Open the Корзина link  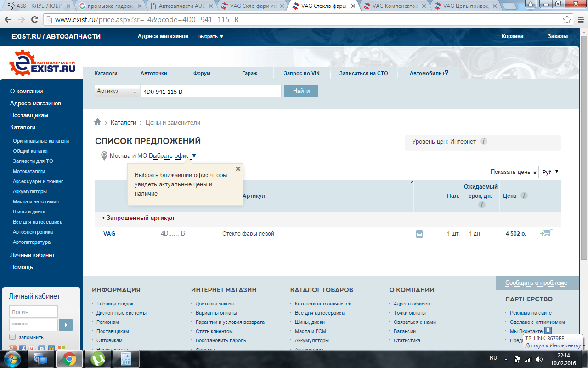[512, 36]
